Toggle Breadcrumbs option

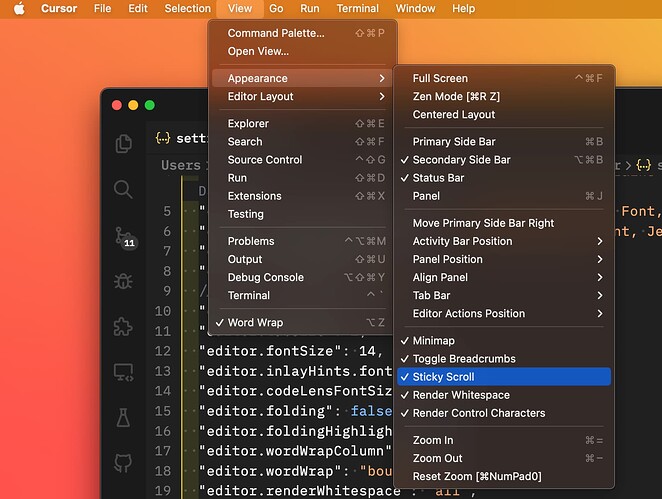pos(504,358)
